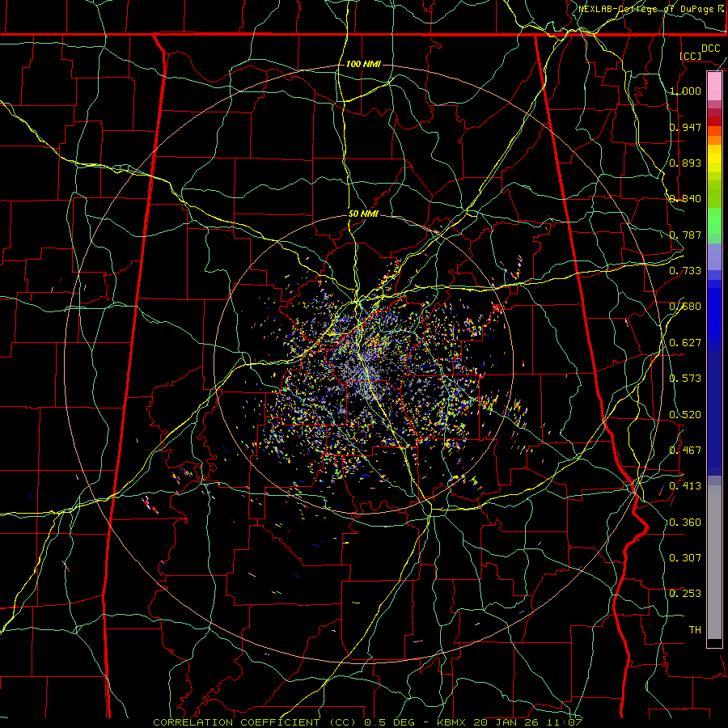Click the TH threshold label
This screenshot has width=728, height=728.
[695, 630]
